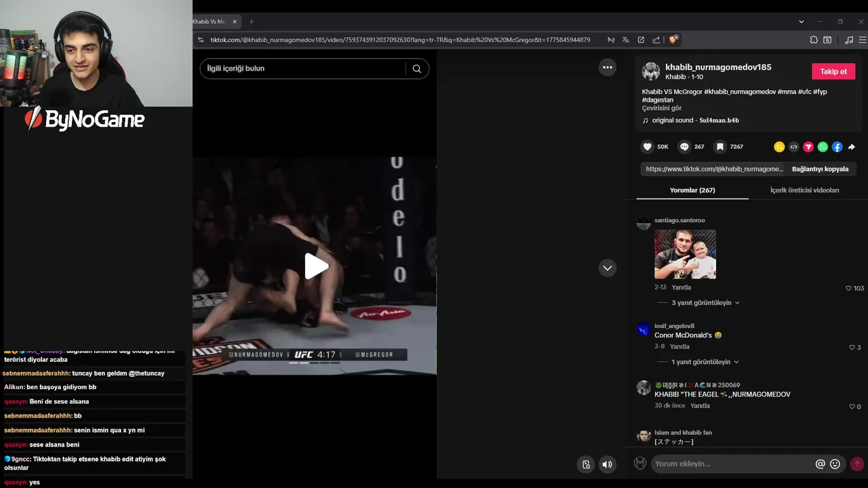
Task: Open more share options arrow
Action: click(852, 146)
